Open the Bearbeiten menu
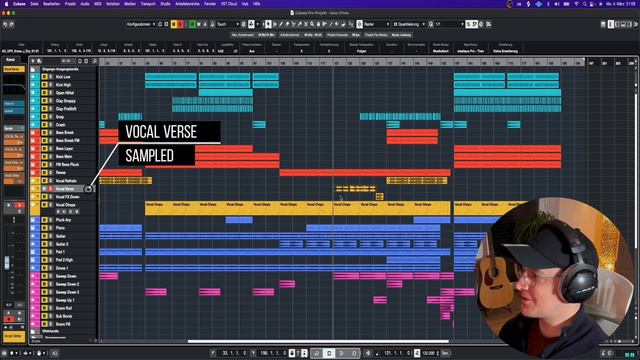Viewport: 640px width, 360px height. (x=51, y=4)
